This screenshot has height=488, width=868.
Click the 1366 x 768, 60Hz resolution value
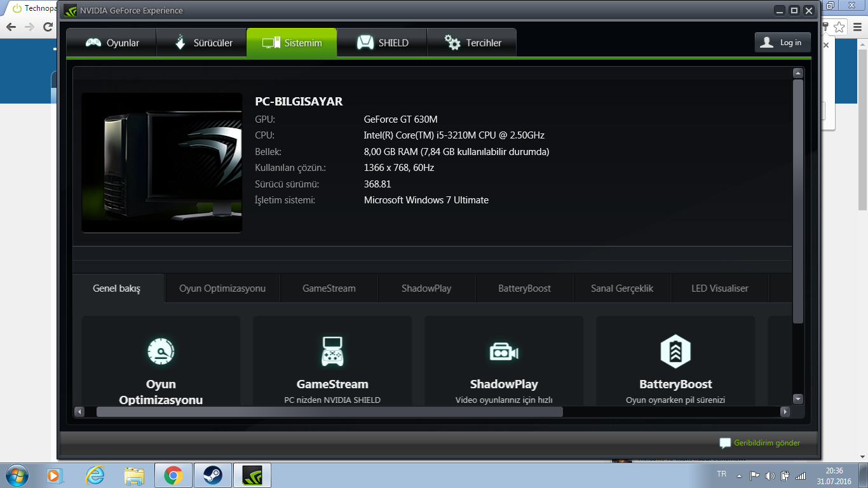tap(398, 168)
